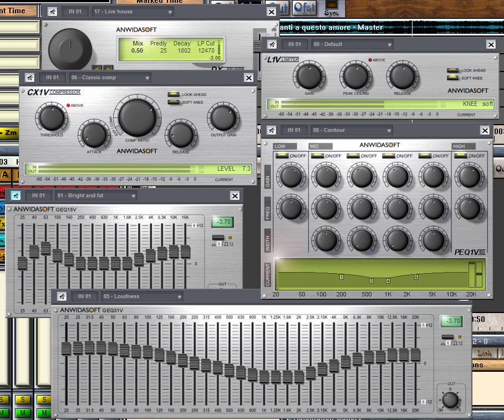Click the 20 Hz fader in GEQ31V
This screenshot has height=420, width=504.
66,349
